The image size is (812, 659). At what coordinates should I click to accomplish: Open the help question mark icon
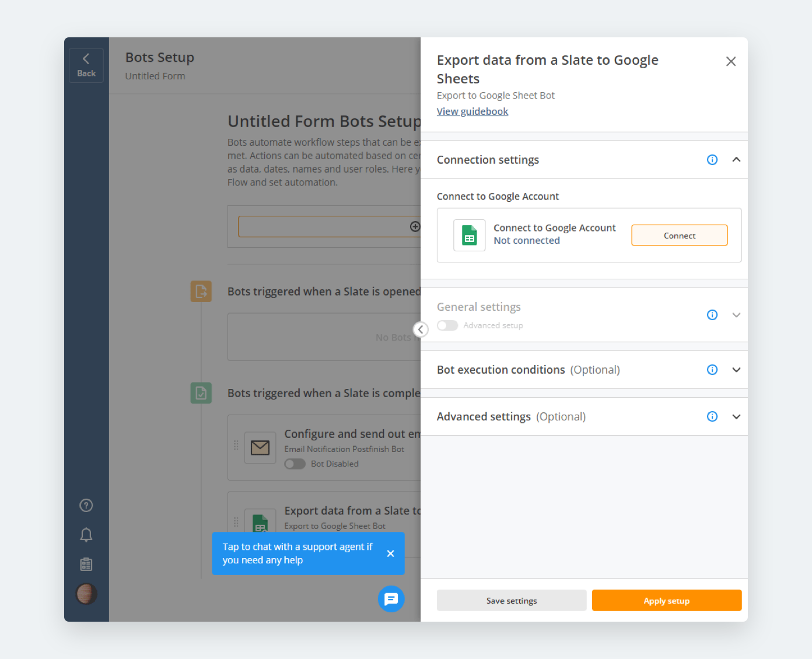coord(86,506)
